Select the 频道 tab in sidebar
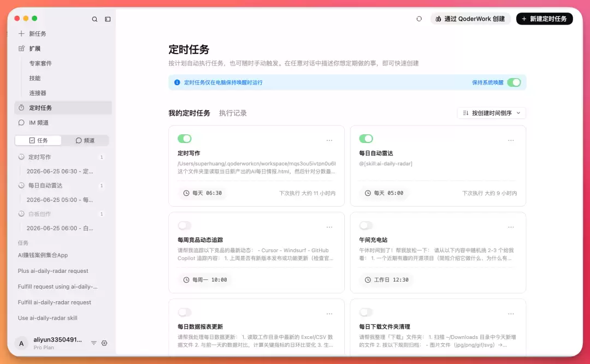This screenshot has width=590, height=364. [85, 140]
